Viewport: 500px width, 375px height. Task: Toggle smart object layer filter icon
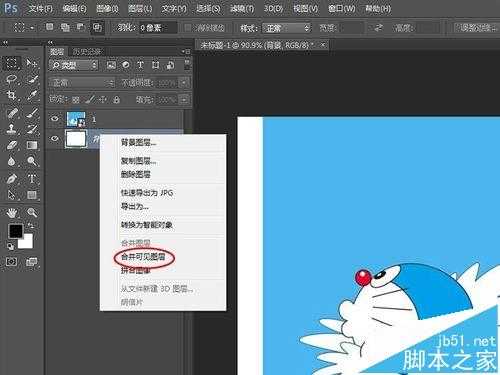[x=170, y=65]
